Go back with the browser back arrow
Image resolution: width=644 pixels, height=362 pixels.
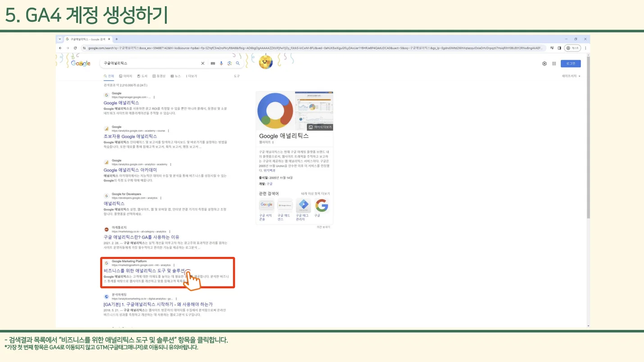tap(60, 48)
